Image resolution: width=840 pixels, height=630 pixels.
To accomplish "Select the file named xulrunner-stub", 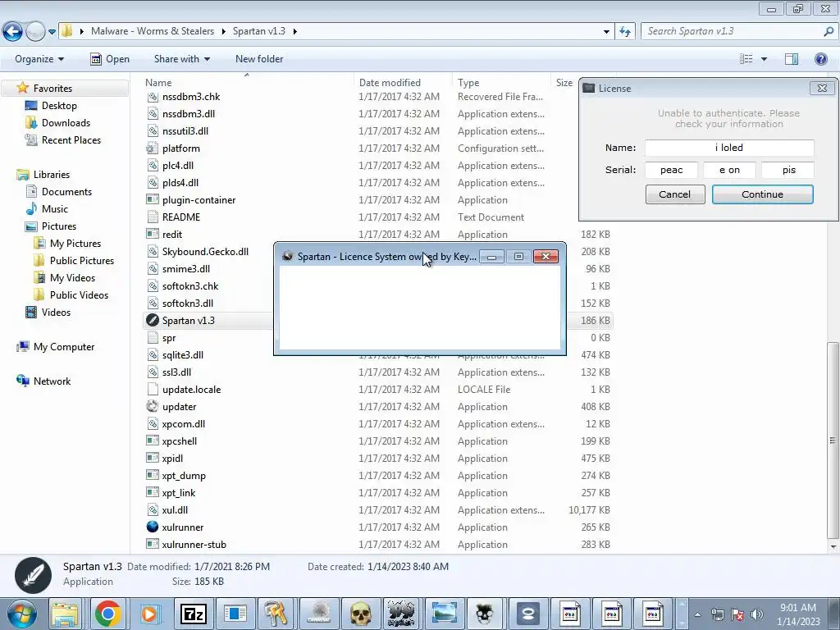I will click(x=194, y=545).
